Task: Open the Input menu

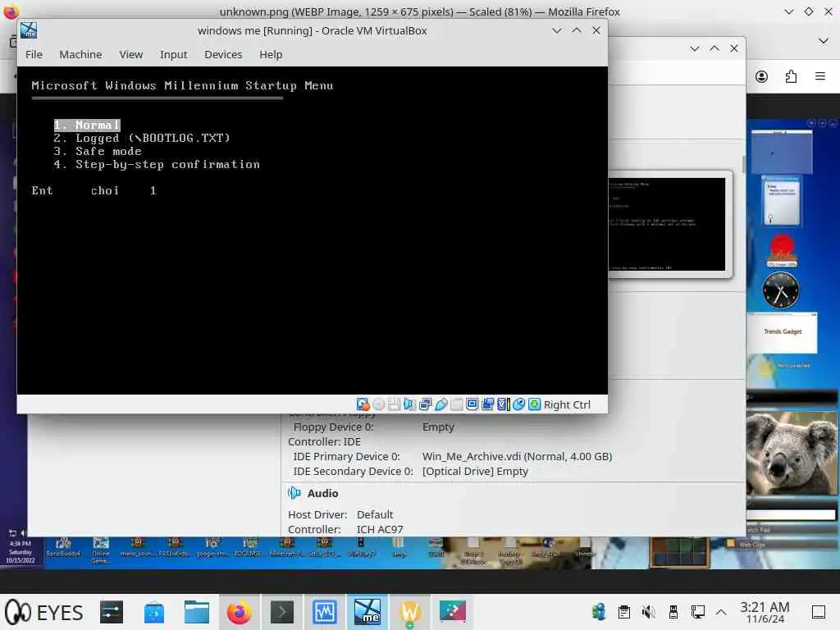Action: point(174,55)
